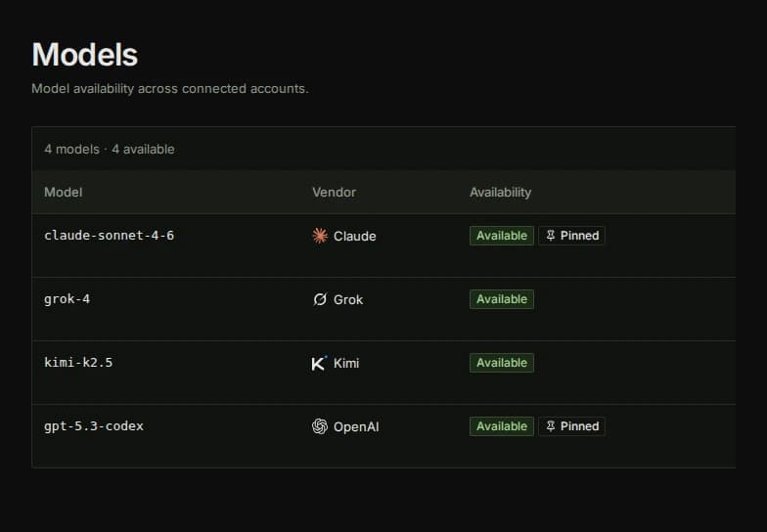Select the gpt-5.3-codex model name
Viewport: 767px width, 532px height.
94,426
